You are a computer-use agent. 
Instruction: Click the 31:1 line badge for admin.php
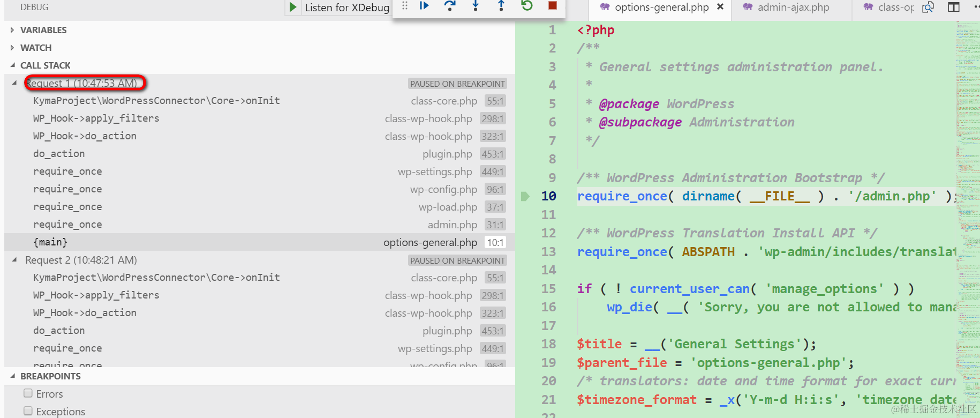point(495,225)
